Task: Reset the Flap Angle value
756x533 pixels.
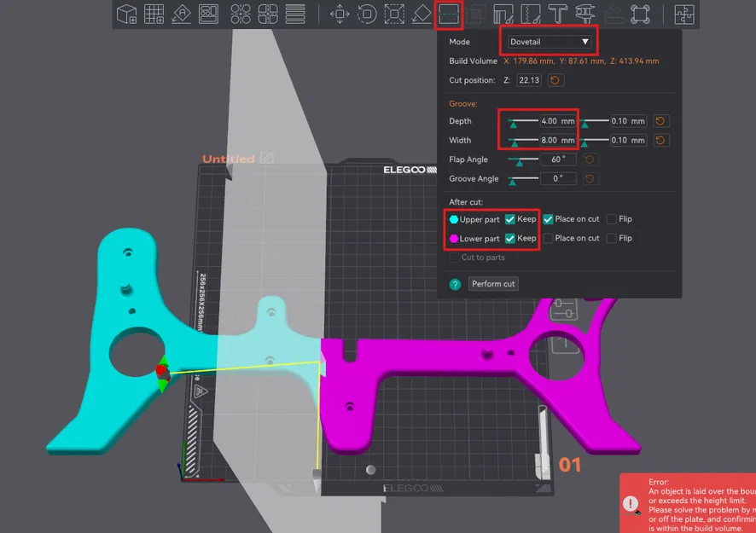Action: tap(589, 159)
